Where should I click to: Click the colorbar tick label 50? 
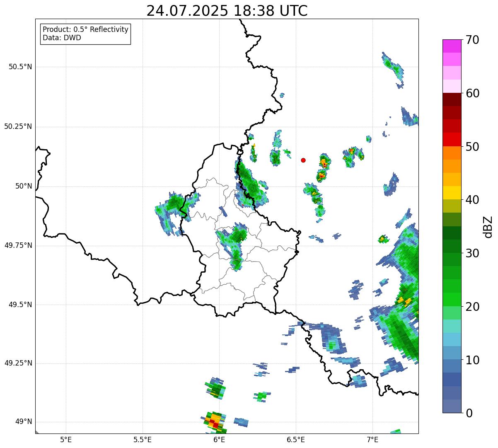point(473,147)
